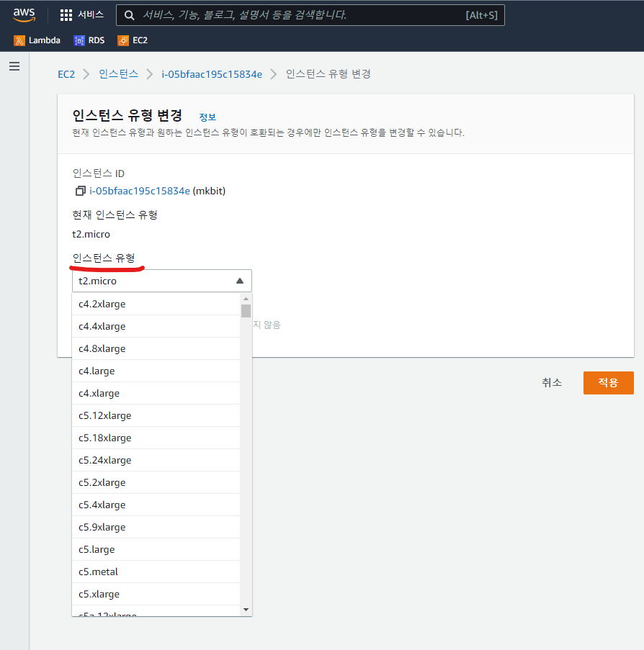Expand the hamburger side navigation menu
This screenshot has height=650, width=644.
tap(14, 66)
